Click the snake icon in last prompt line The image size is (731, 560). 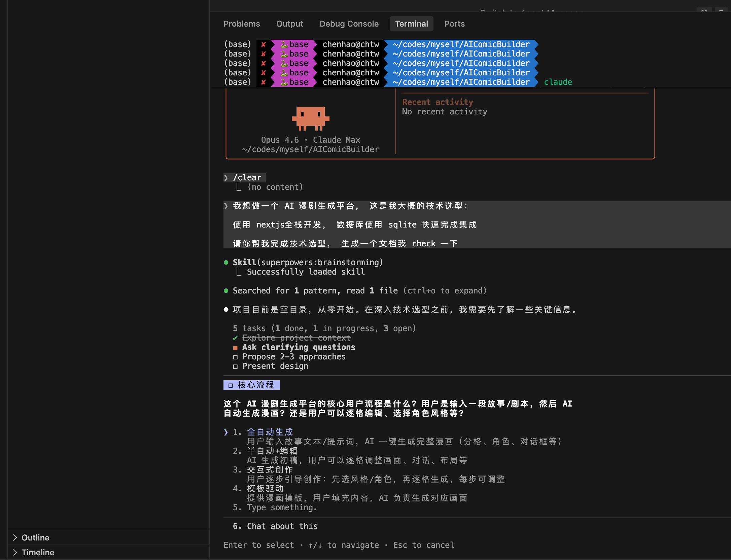[284, 82]
